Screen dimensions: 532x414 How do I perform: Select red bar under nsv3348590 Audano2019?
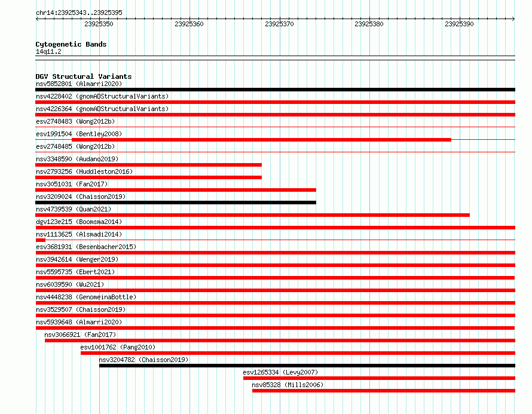(x=149, y=165)
